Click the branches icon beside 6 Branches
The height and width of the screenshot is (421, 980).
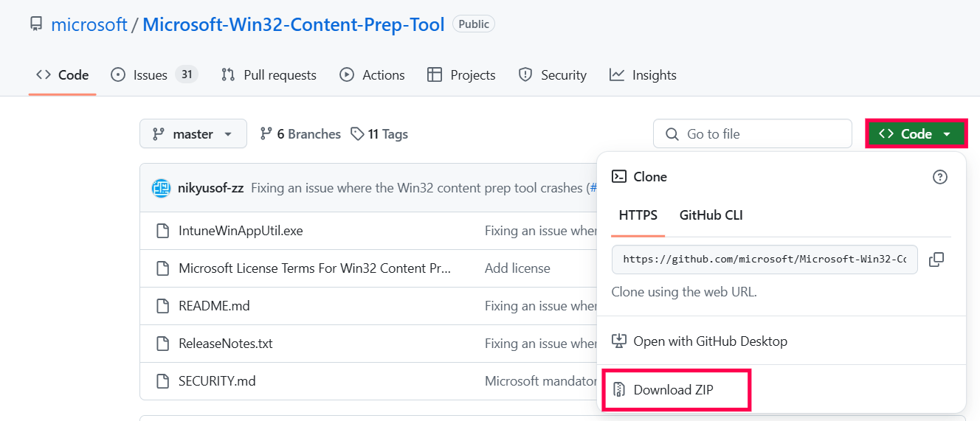(x=266, y=134)
